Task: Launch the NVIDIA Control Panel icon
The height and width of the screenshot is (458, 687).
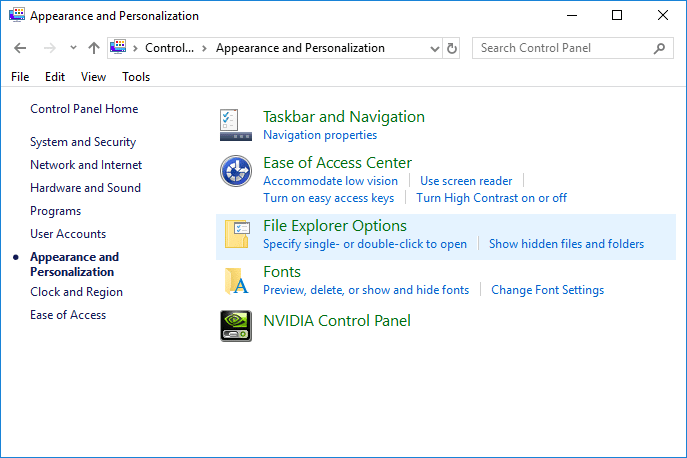Action: 236,326
